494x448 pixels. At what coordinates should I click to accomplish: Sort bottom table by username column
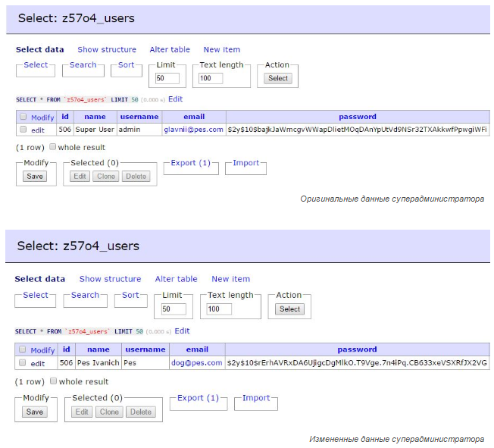tap(145, 349)
